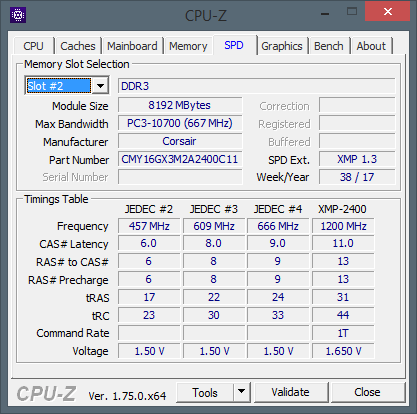
Task: Click the tRAS value 24
Action: point(278,297)
